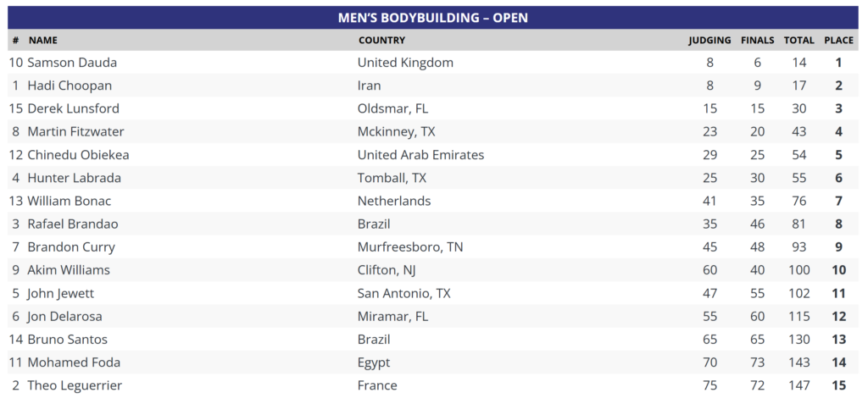Click the Men's Bodybuilding – Open title
Screen dimensions: 868x404
tap(433, 18)
